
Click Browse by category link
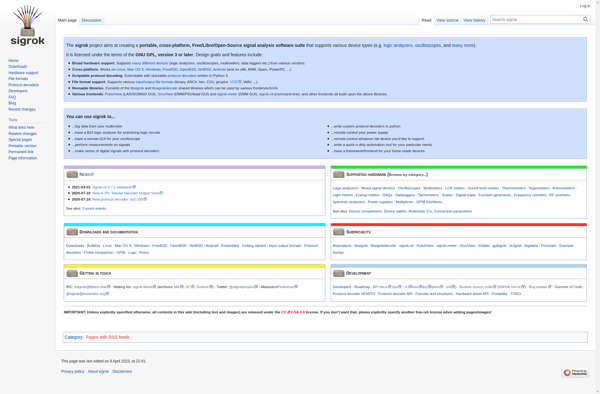pyautogui.click(x=407, y=175)
